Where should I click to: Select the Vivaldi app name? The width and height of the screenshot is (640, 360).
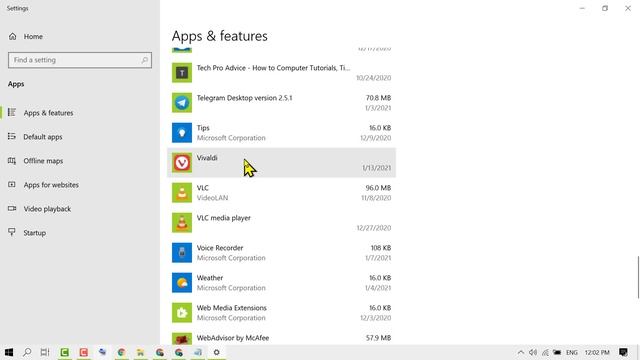pyautogui.click(x=207, y=158)
